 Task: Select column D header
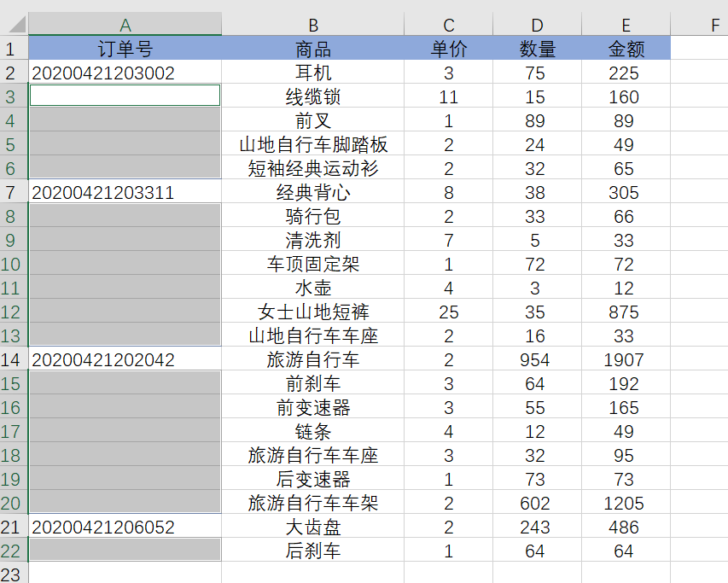coord(537,24)
